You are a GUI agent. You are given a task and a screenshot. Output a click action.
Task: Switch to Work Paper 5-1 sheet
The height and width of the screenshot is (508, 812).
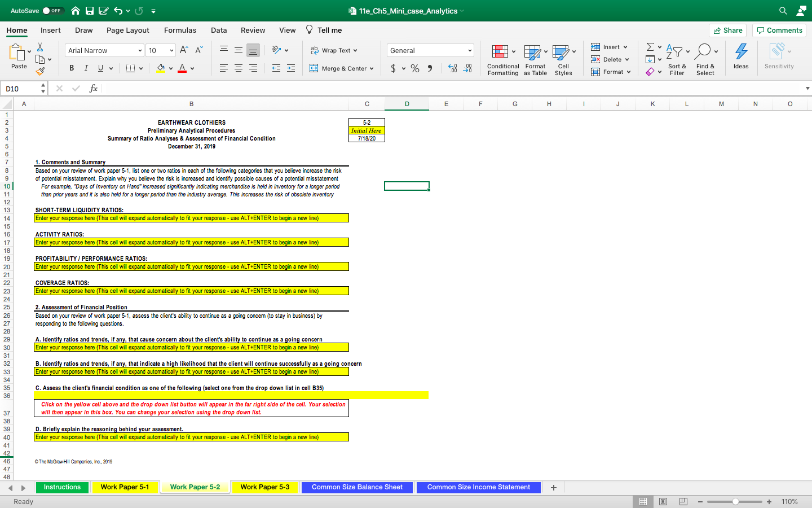(125, 487)
